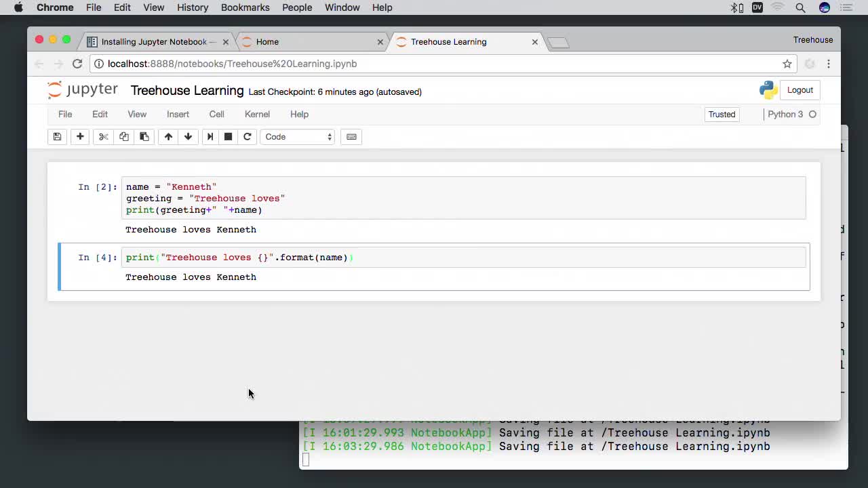The width and height of the screenshot is (868, 488).
Task: Run the current cell
Action: (x=210, y=137)
